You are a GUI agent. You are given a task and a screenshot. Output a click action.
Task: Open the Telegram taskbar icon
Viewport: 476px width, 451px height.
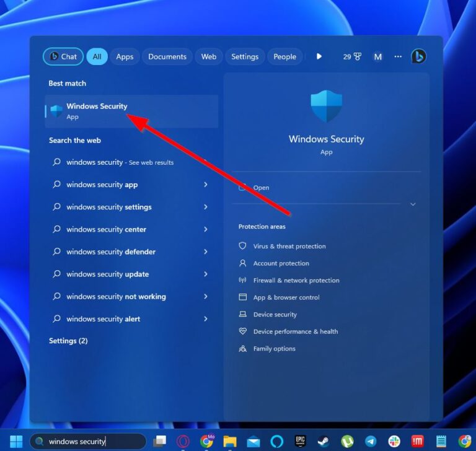pos(371,441)
